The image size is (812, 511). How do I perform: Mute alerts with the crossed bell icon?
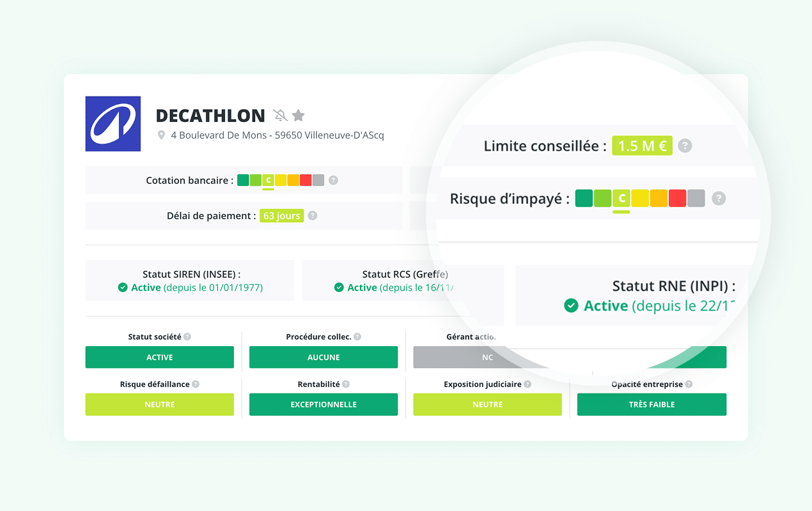click(280, 116)
